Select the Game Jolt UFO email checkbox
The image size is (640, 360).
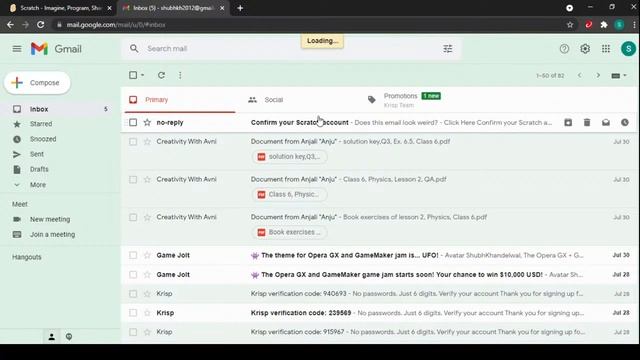(x=133, y=256)
